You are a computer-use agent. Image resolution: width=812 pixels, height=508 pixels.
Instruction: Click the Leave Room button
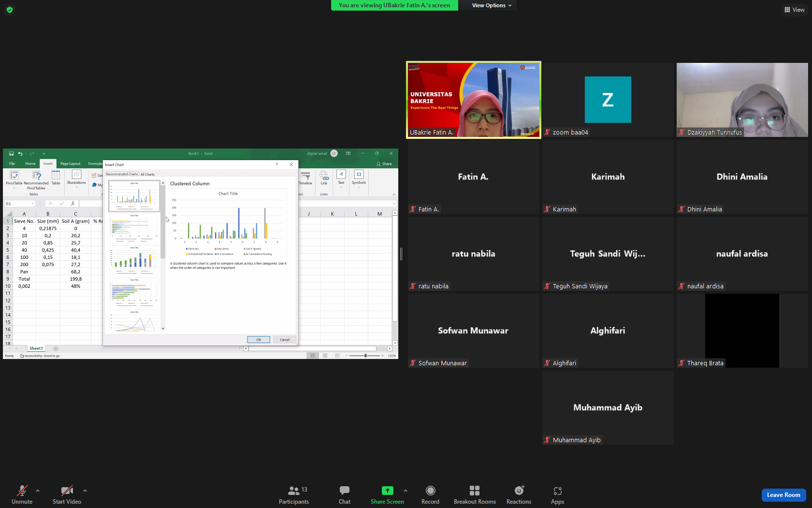783,495
